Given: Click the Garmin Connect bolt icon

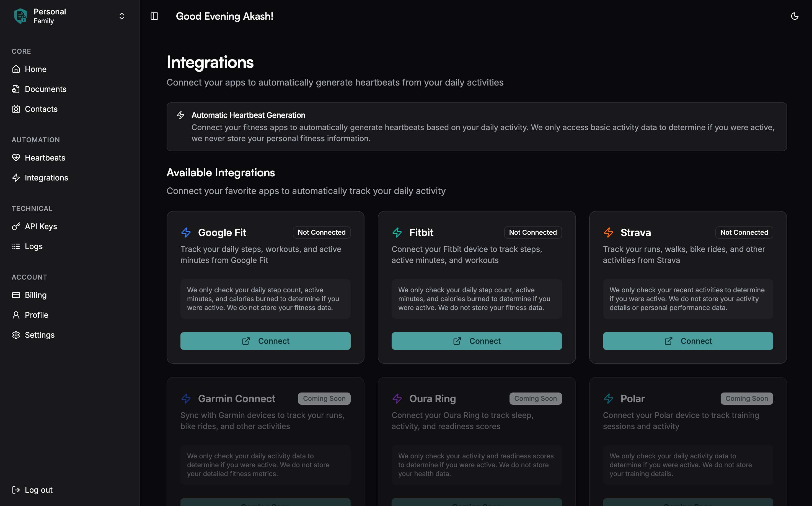Looking at the screenshot, I should (x=186, y=399).
